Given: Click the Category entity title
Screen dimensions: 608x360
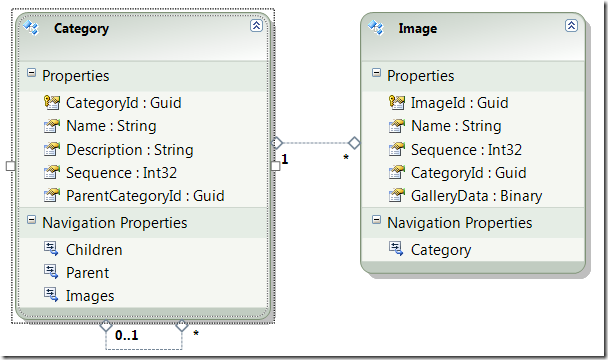Looking at the screenshot, I should pos(81,28).
